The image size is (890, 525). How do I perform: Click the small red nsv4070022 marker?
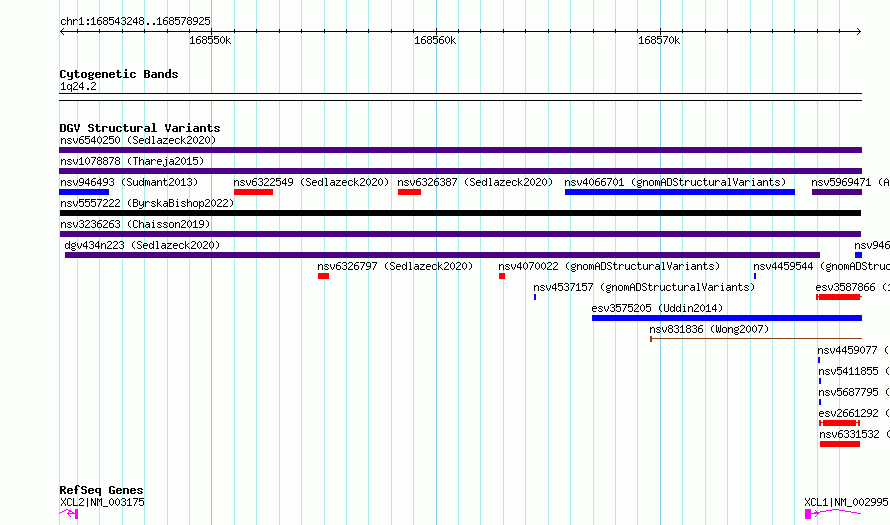502,276
